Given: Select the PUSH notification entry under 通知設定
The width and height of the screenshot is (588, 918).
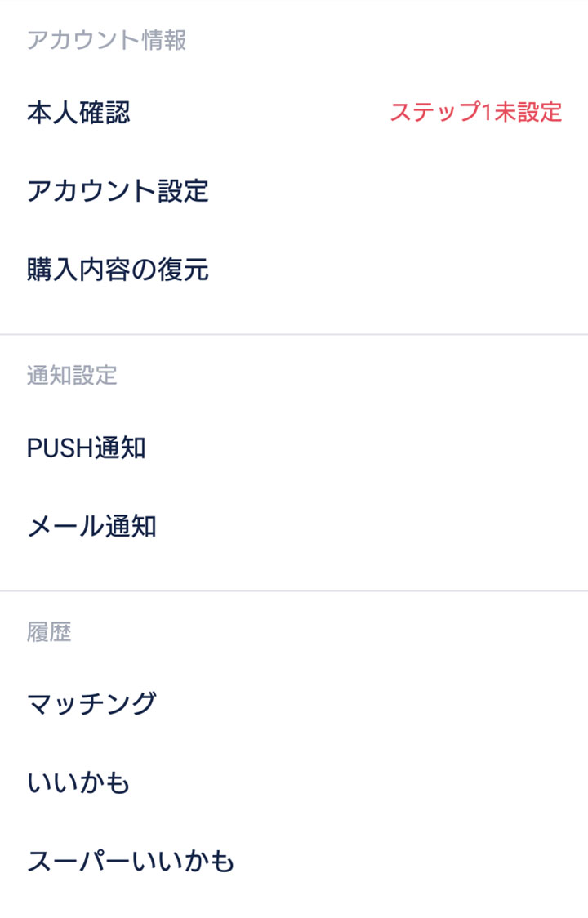Looking at the screenshot, I should (x=294, y=448).
